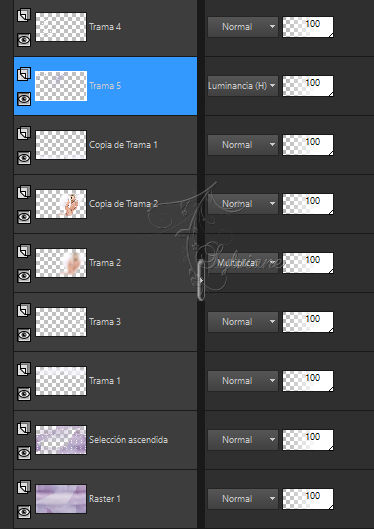Click link icon of Selección ascendida layer
The width and height of the screenshot is (374, 529).
[x=24, y=428]
